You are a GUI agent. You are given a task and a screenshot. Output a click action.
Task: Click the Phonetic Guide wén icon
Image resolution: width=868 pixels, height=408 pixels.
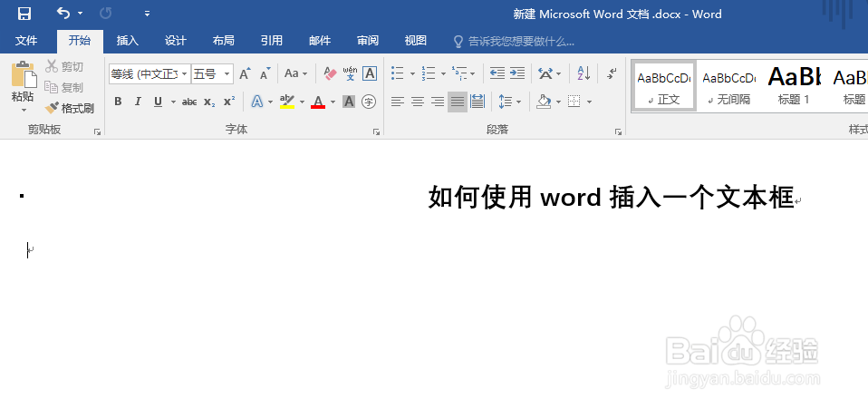(350, 73)
